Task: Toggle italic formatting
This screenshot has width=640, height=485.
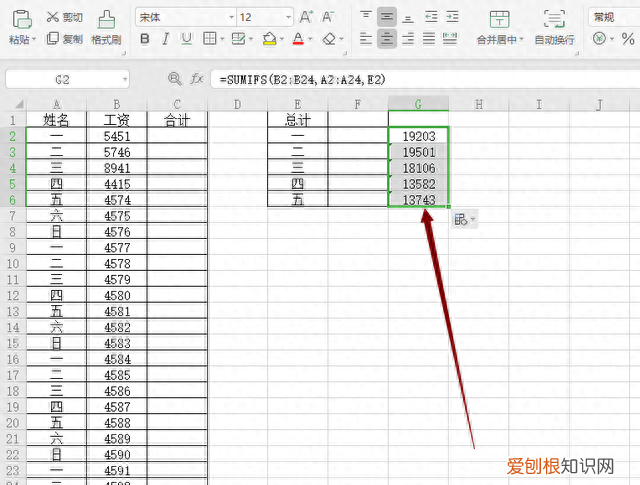Action: tap(166, 39)
